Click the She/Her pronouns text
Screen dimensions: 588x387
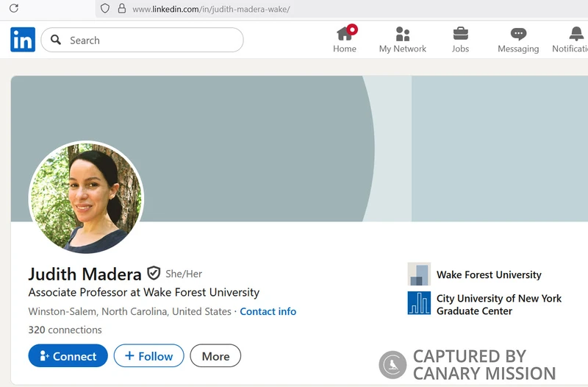(184, 274)
